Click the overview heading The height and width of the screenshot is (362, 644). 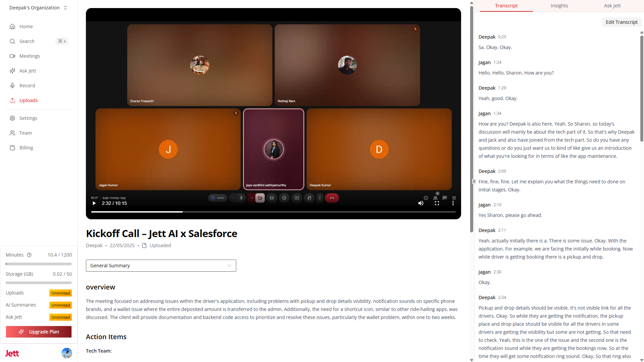tap(100, 287)
